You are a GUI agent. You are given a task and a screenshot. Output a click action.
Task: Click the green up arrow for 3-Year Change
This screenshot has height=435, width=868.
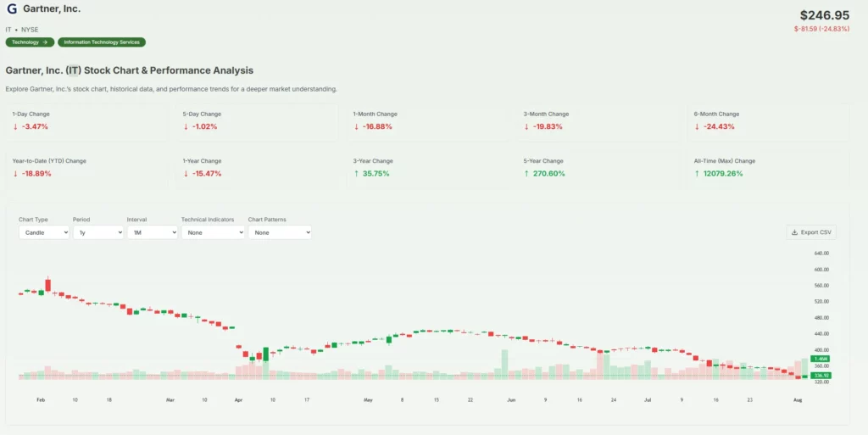357,174
